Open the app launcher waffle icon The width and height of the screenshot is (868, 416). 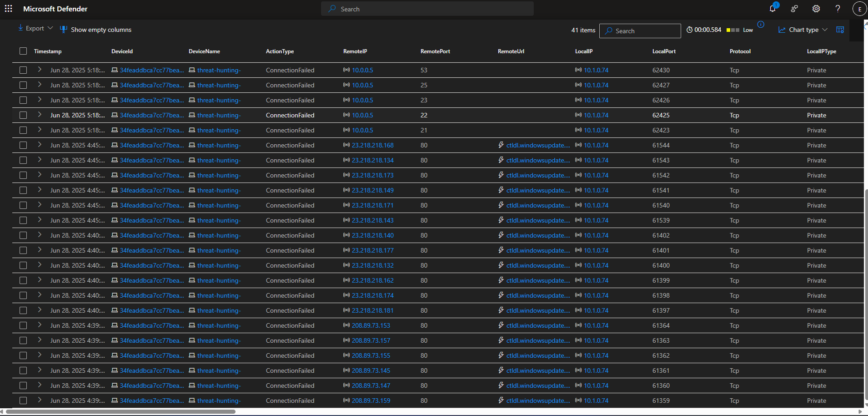pyautogui.click(x=8, y=9)
